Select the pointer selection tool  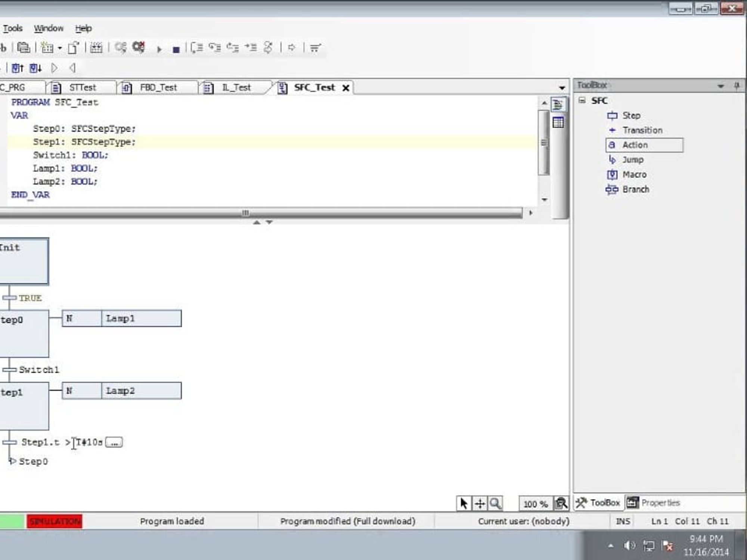coord(464,504)
